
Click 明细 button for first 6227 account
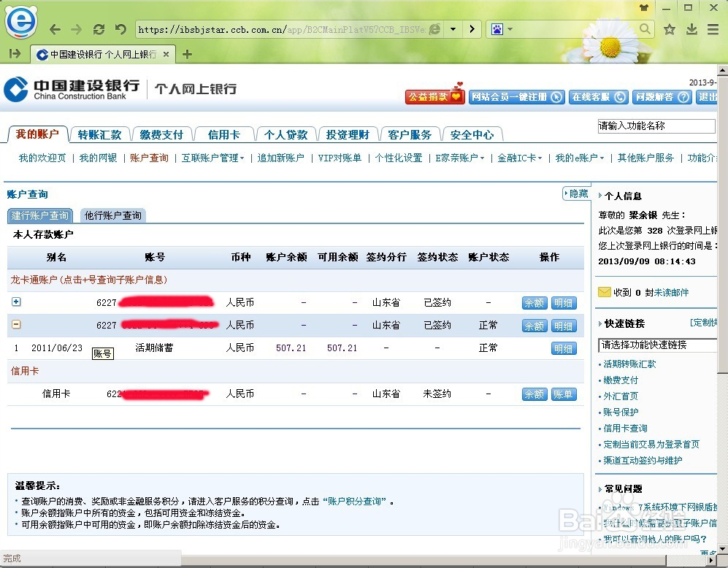coord(564,303)
